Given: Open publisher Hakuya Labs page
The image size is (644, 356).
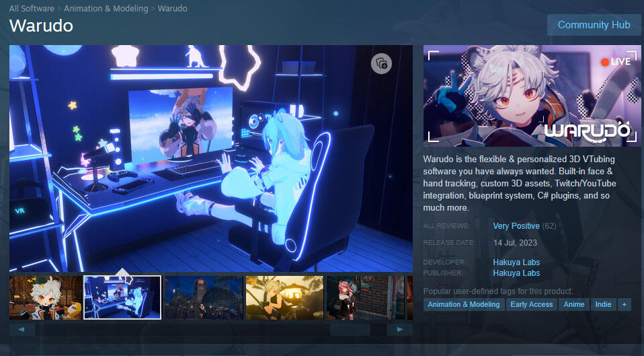Looking at the screenshot, I should click(x=516, y=273).
